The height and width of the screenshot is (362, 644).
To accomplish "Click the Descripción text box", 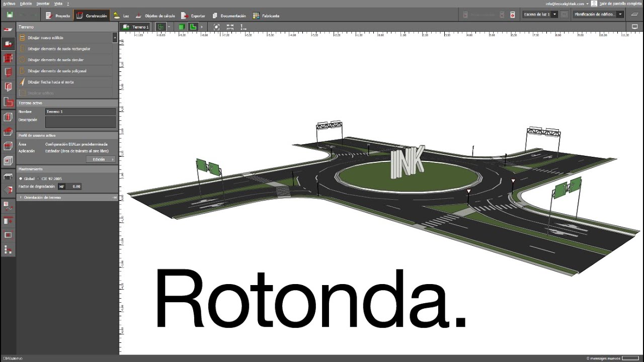I will (80, 122).
